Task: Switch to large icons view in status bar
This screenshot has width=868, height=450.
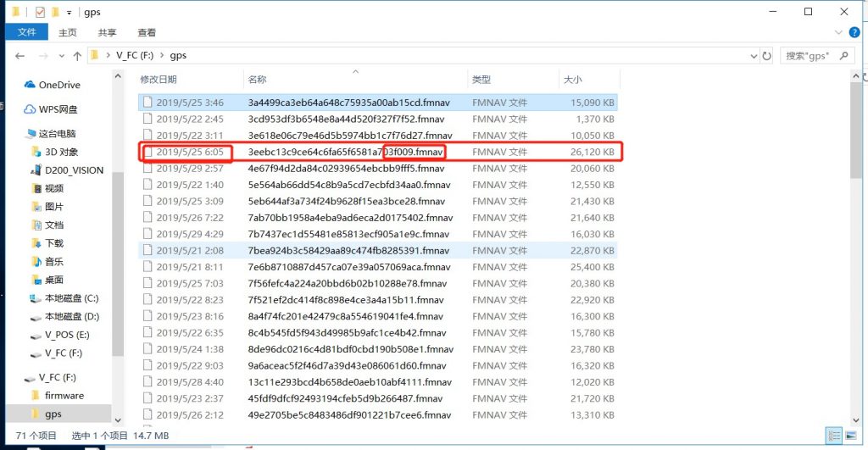Action: pos(851,436)
